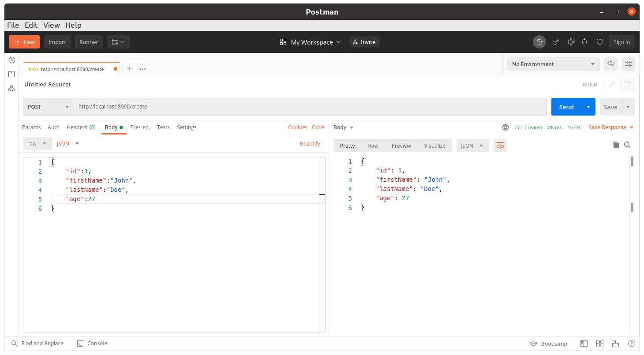Click the Beautify link

tap(310, 143)
